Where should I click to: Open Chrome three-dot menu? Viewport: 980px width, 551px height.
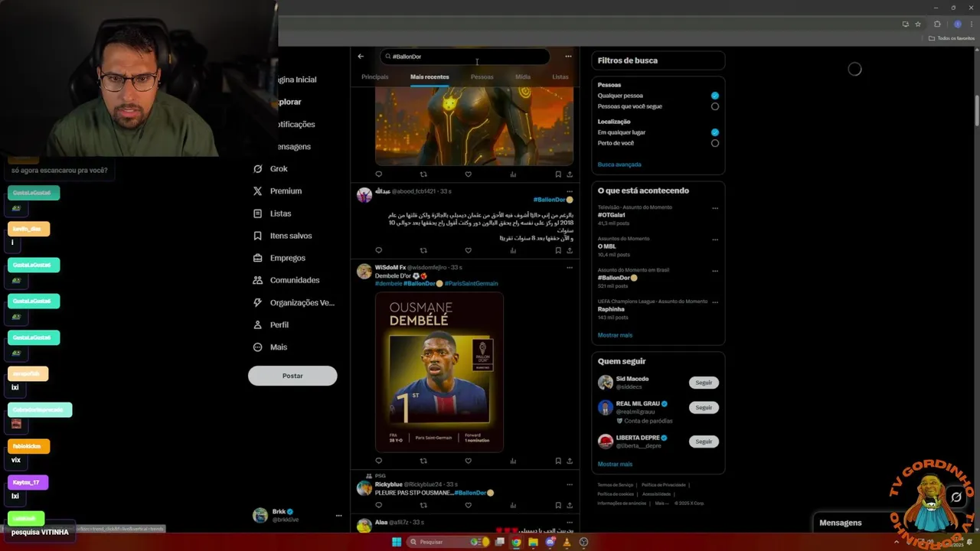[971, 24]
